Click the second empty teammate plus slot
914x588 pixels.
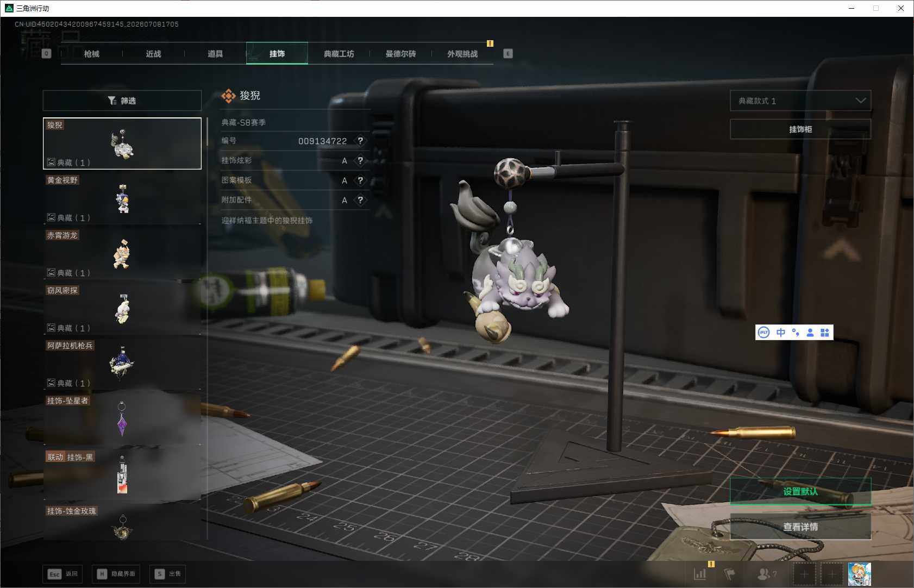tap(831, 574)
